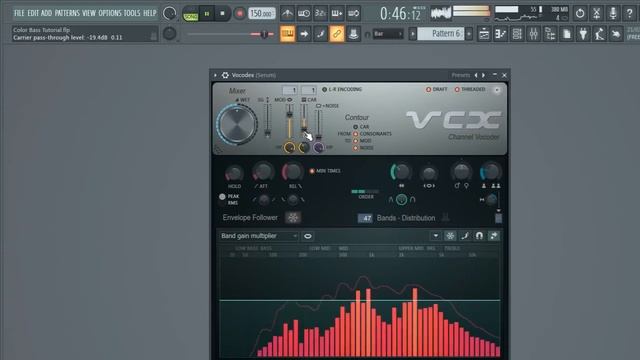Image resolution: width=640 pixels, height=360 pixels.
Task: Toggle wait for input before recording icon
Action: 304,13
